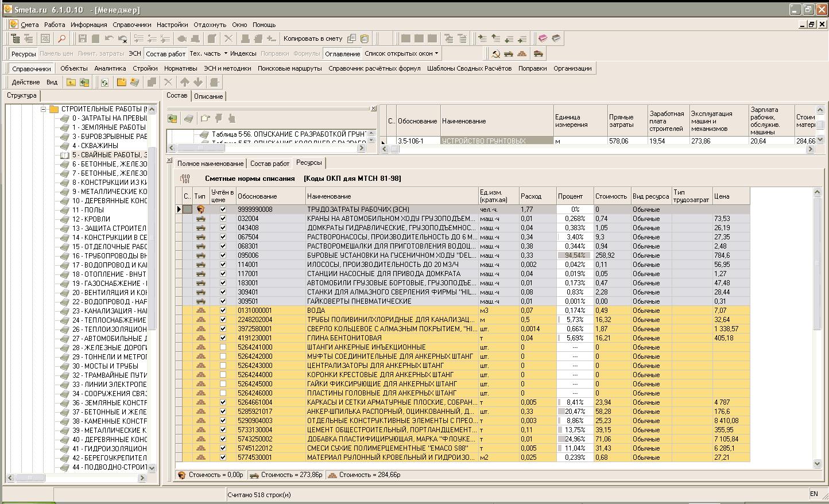Click the Нормативы button in navigation bar
829x504 pixels.
click(x=180, y=68)
